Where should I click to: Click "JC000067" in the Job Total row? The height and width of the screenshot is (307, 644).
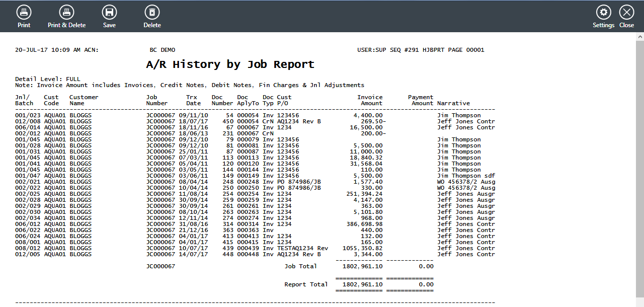click(x=160, y=266)
